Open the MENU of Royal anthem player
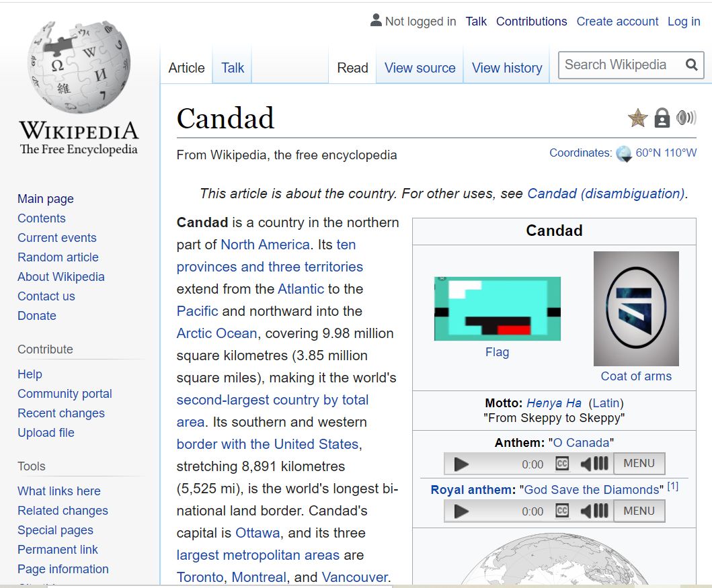This screenshot has width=712, height=588. [x=639, y=511]
